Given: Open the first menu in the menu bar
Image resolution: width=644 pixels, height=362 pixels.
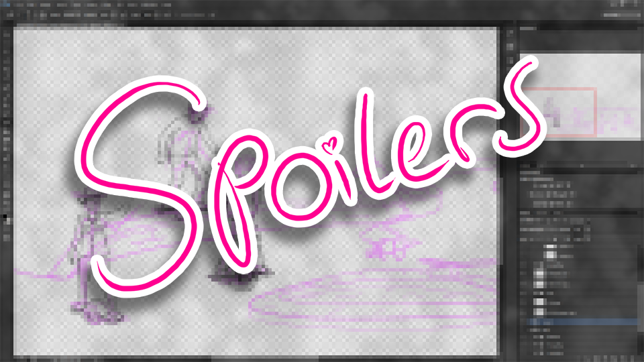Looking at the screenshot, I should tap(17, 5).
